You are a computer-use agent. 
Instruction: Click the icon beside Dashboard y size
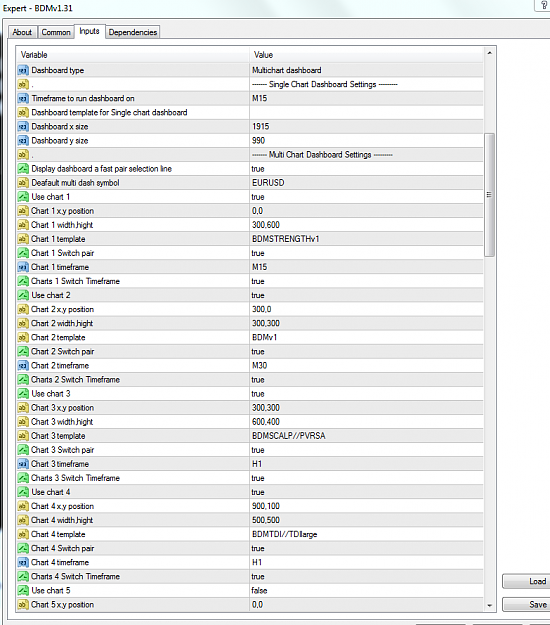pyautogui.click(x=23, y=141)
